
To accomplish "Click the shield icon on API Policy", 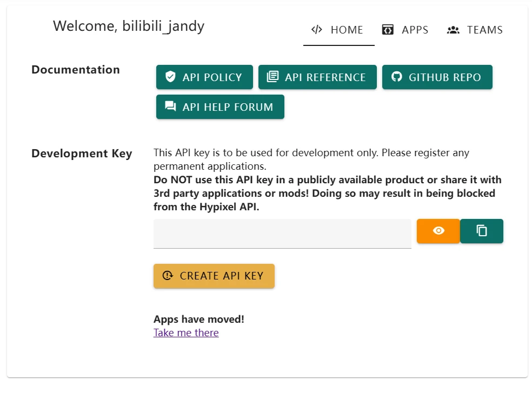I will pos(171,77).
